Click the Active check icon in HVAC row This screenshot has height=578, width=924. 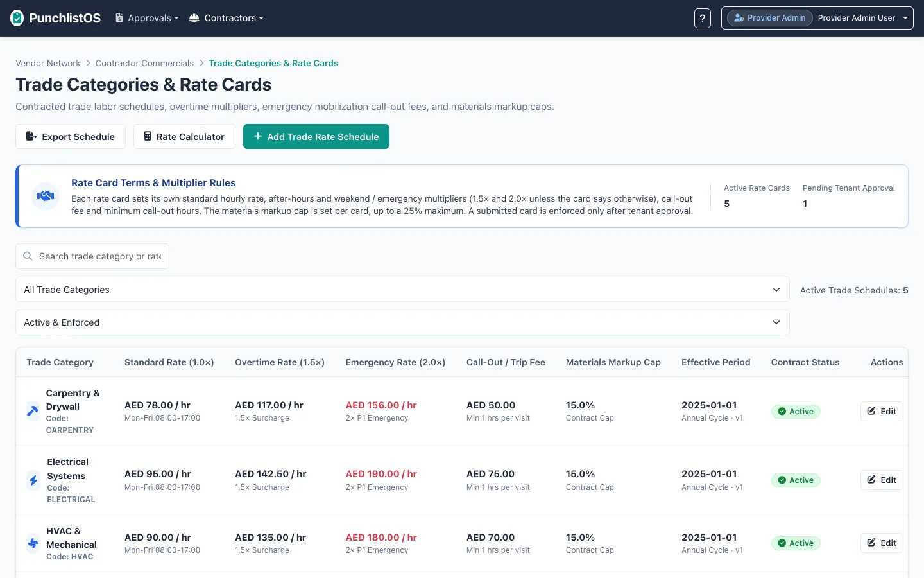click(x=782, y=543)
